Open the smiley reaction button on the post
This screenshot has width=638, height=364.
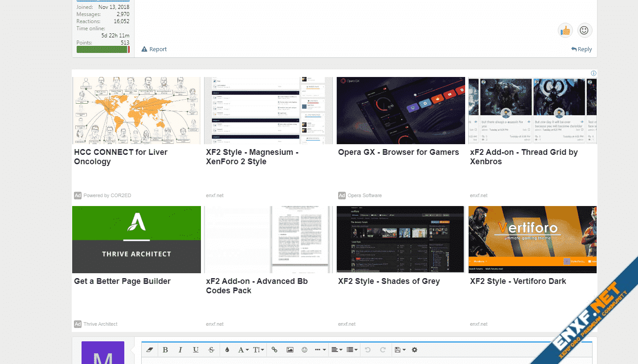[x=585, y=30]
